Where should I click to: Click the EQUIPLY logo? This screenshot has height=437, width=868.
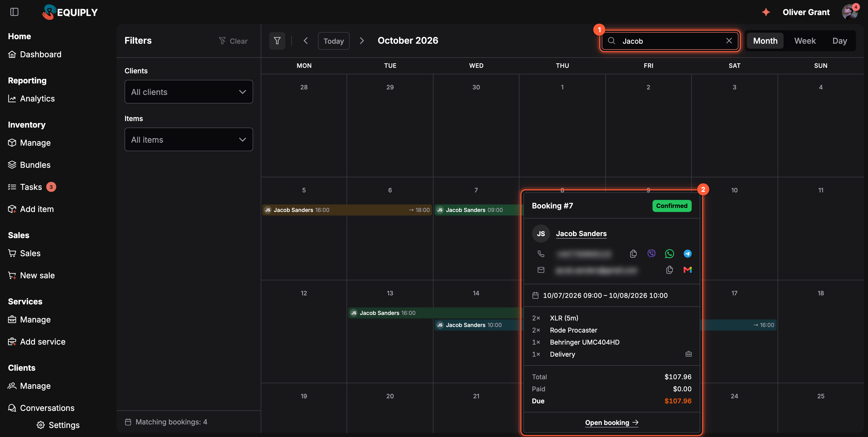[70, 12]
